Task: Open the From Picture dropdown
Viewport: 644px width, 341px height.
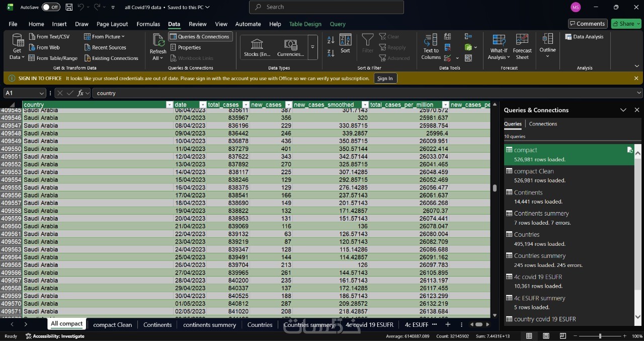Action: (x=104, y=37)
